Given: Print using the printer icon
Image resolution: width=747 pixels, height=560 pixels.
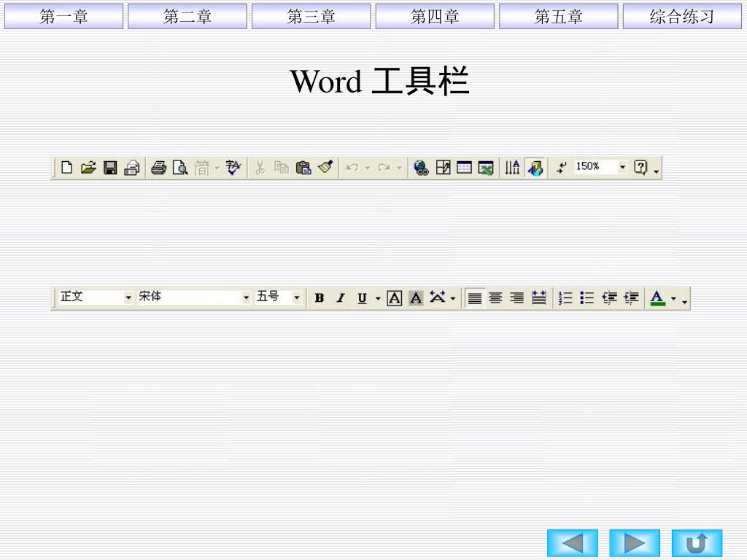Looking at the screenshot, I should pyautogui.click(x=158, y=168).
